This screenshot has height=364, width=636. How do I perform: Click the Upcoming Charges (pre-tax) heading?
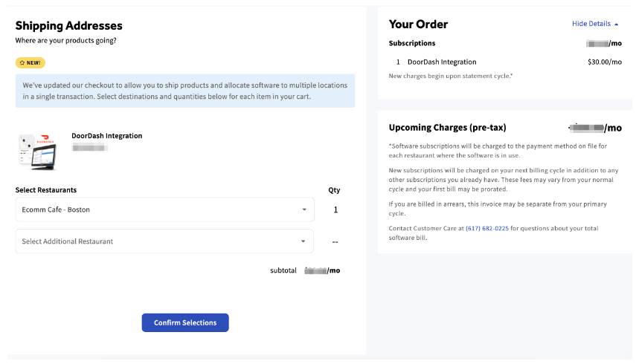pos(447,127)
